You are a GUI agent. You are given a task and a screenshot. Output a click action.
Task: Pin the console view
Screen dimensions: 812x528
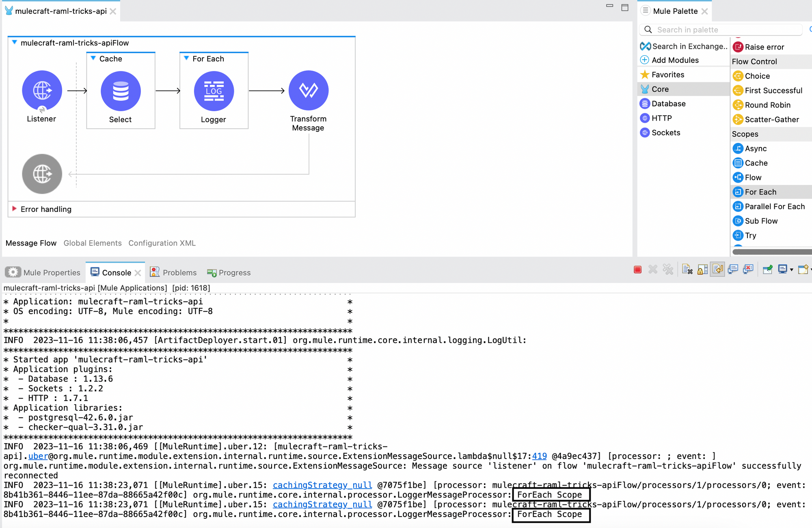(x=767, y=270)
